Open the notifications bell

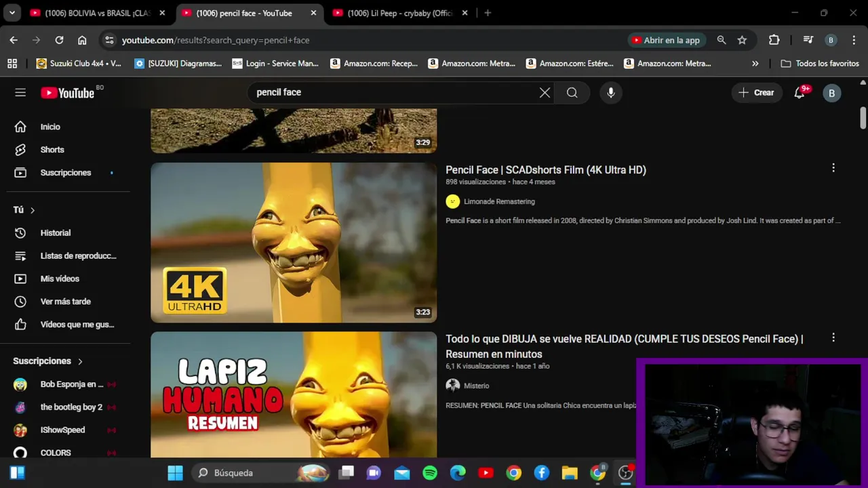pos(800,93)
